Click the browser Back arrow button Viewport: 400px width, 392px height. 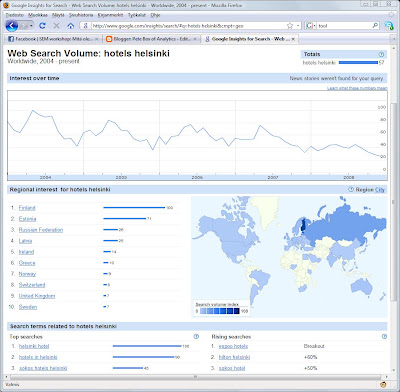[12, 26]
